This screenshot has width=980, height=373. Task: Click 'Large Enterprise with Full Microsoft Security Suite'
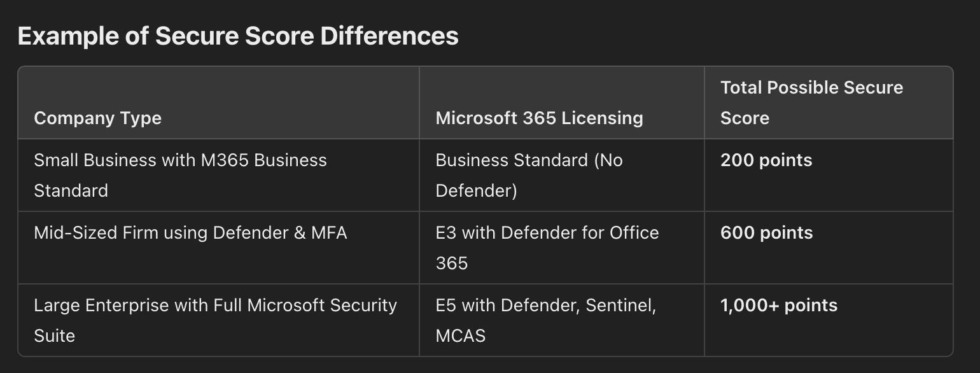pos(215,320)
